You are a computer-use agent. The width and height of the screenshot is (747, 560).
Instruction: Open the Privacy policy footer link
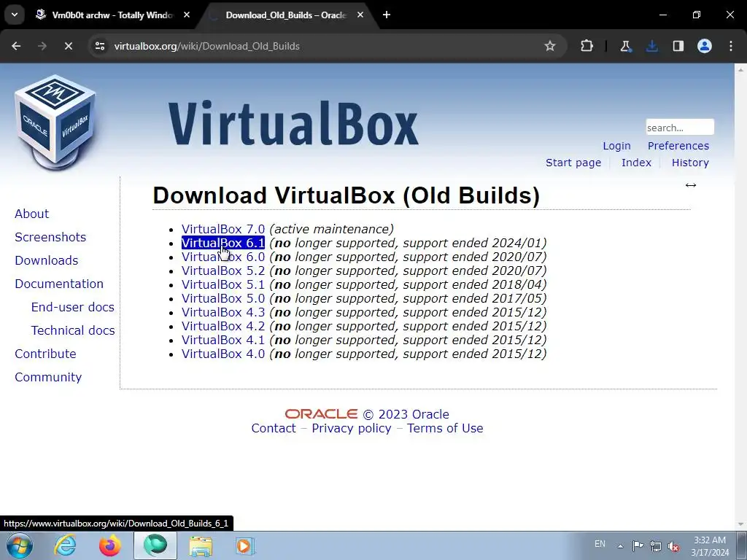pyautogui.click(x=352, y=428)
